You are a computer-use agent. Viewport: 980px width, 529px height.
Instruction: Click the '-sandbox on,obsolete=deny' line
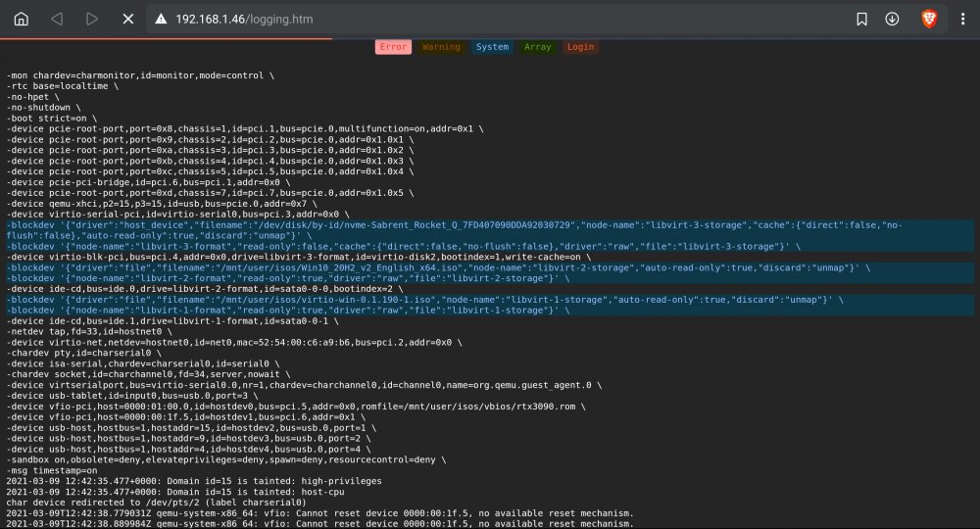pyautogui.click(x=226, y=459)
